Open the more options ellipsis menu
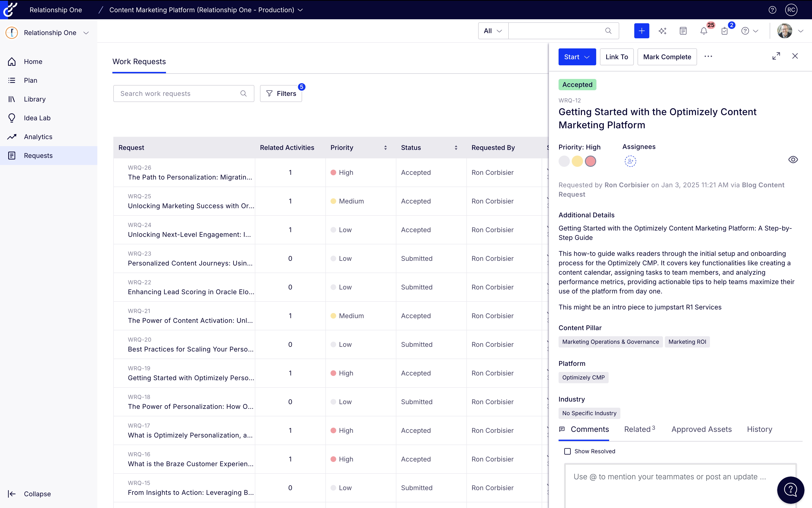The height and width of the screenshot is (508, 812). (x=708, y=56)
